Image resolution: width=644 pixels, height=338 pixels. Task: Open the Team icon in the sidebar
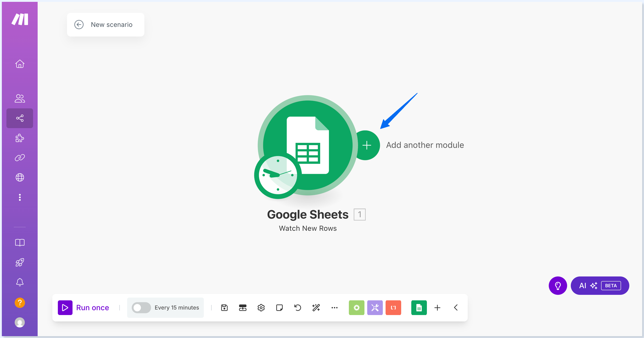tap(20, 98)
